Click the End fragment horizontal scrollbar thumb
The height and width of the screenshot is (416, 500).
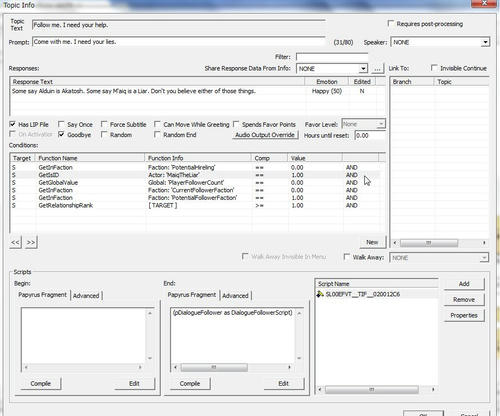tap(214, 367)
